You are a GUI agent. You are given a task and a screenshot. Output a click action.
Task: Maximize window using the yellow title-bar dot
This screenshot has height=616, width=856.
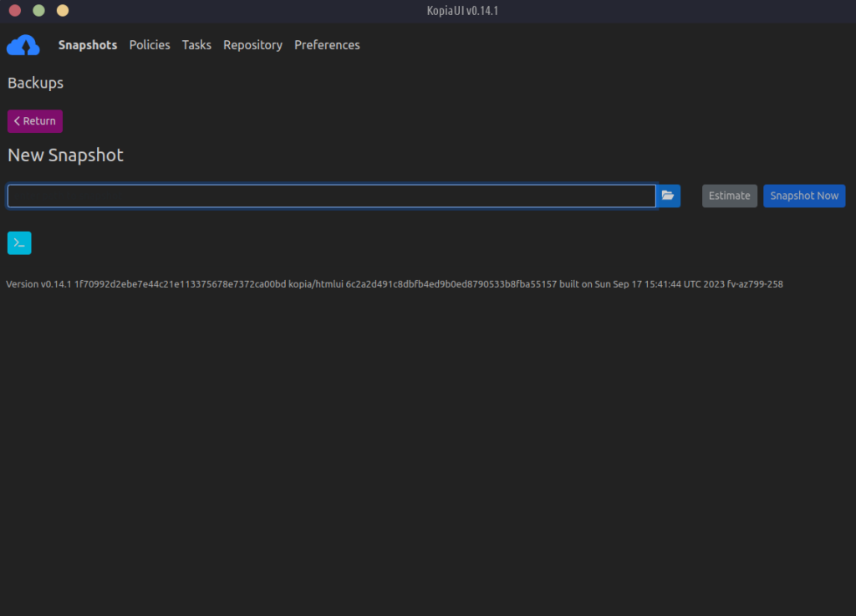point(63,11)
